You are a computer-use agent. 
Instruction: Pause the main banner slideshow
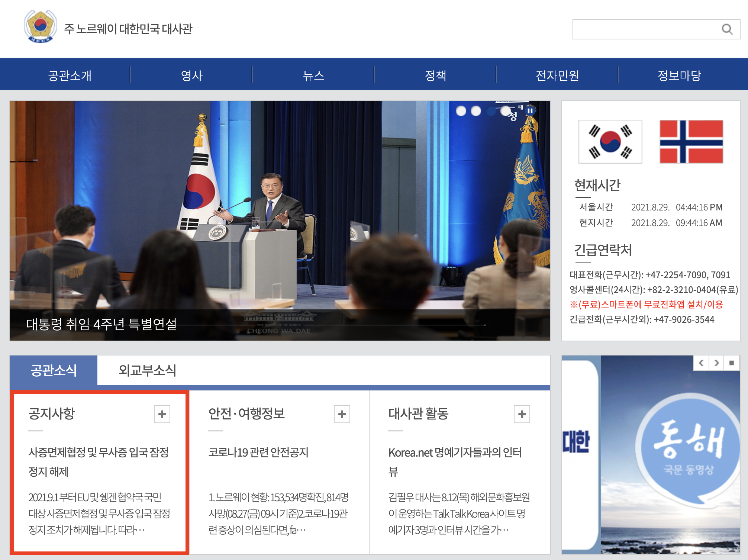tap(530, 110)
